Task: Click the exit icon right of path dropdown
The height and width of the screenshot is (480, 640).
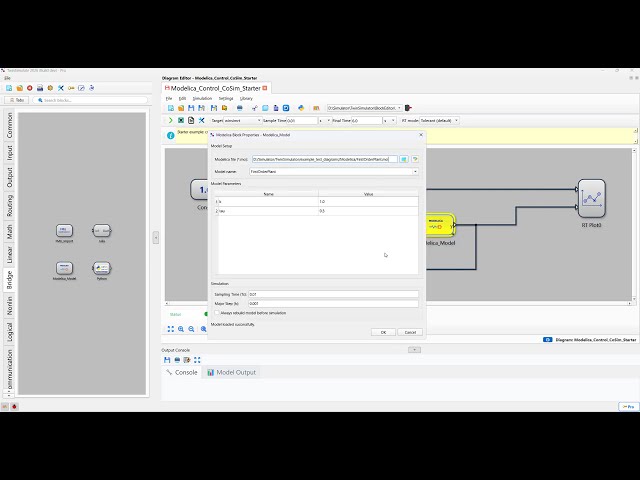Action: click(408, 108)
